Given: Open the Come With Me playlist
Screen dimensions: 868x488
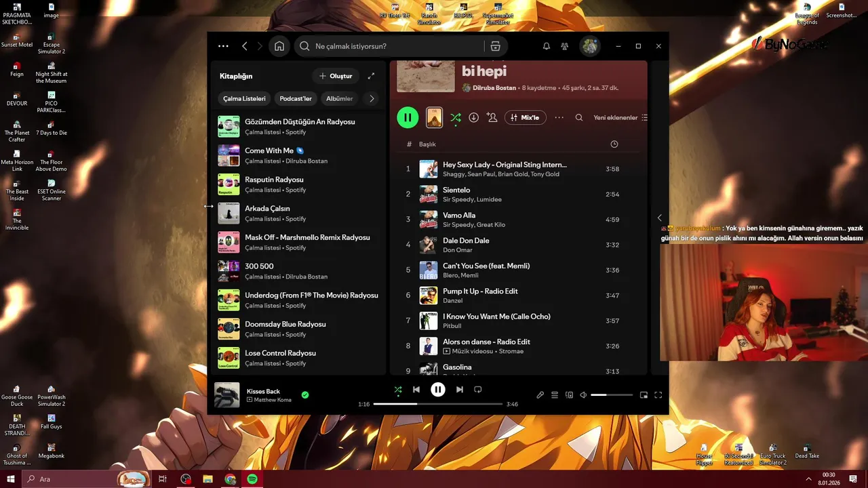Looking at the screenshot, I should [298, 155].
